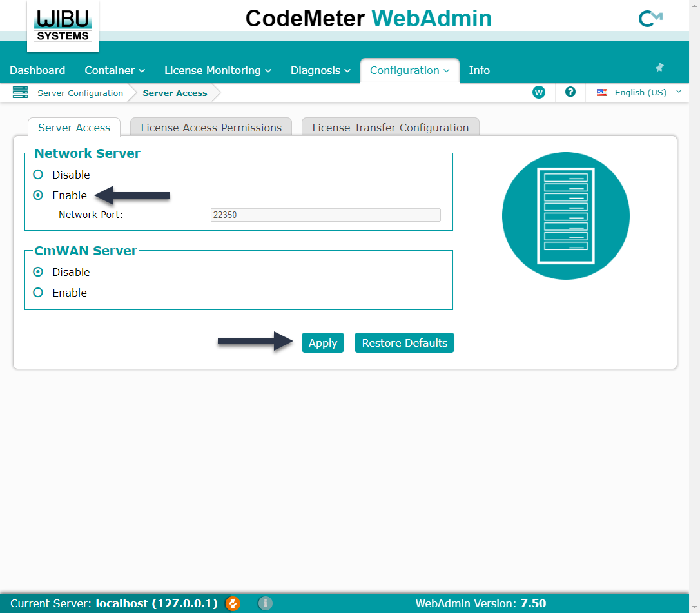Switch to License Access Permissions tab
The height and width of the screenshot is (613, 700).
(211, 128)
